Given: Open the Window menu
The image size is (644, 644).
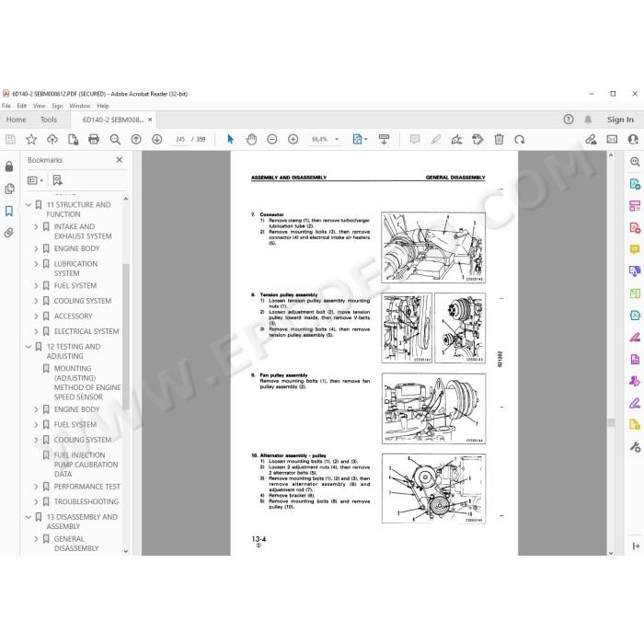Looking at the screenshot, I should coord(80,106).
